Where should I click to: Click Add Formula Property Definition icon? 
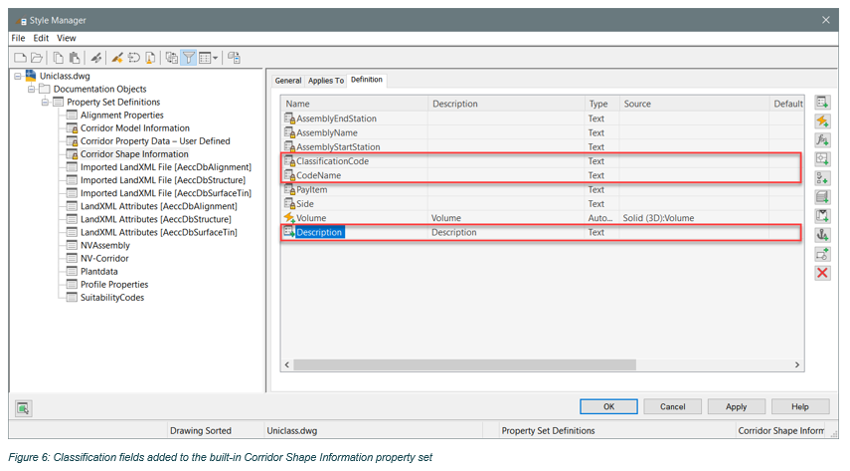click(822, 140)
